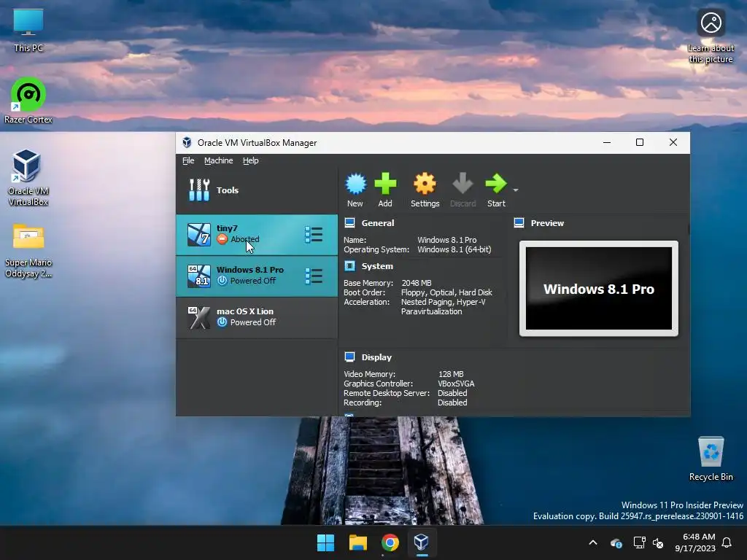Open Windows 8.1 Pro tools list menu

coord(314,276)
